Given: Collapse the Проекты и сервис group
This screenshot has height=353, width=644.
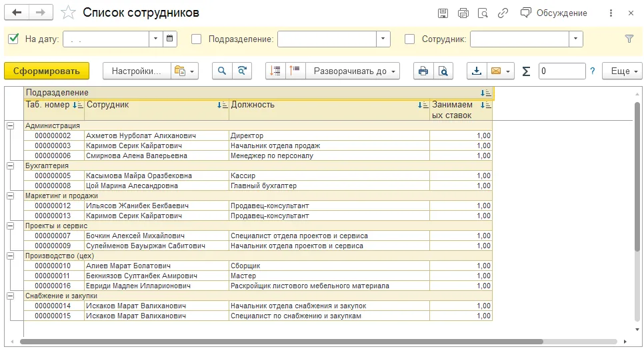Looking at the screenshot, I should (10, 226).
